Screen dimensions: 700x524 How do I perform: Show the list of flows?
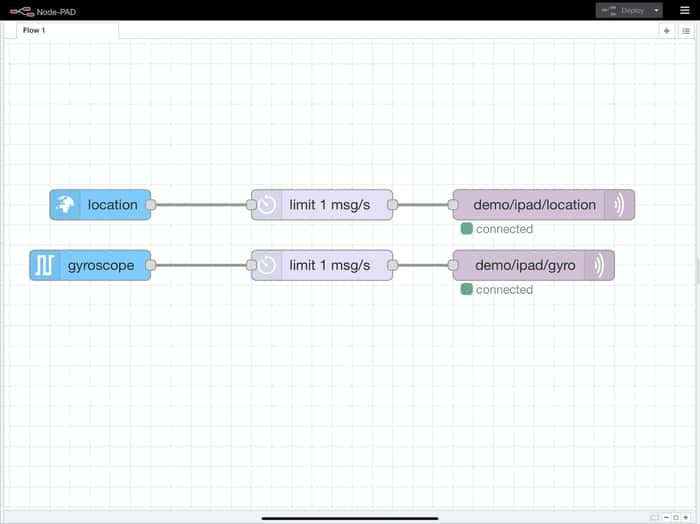coord(686,31)
